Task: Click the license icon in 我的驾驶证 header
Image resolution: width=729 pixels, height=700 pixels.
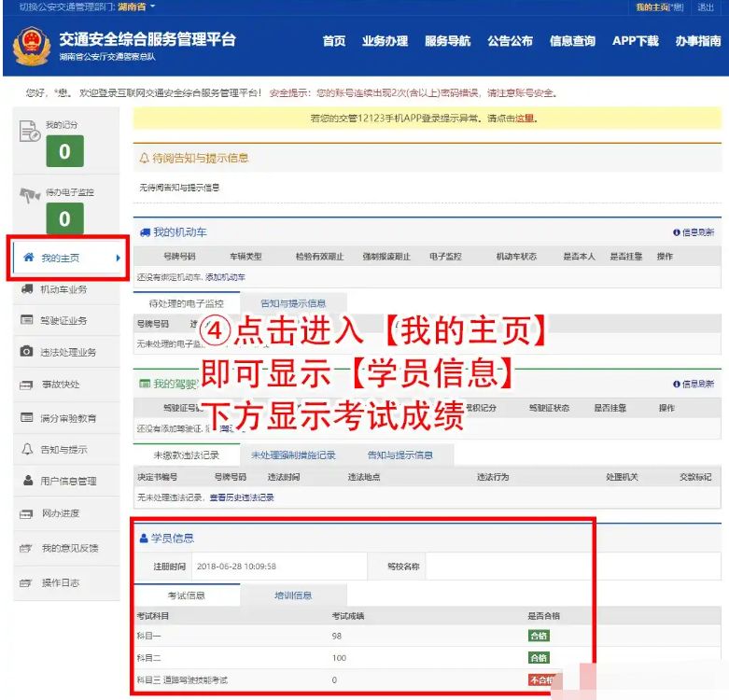Action: tap(145, 384)
